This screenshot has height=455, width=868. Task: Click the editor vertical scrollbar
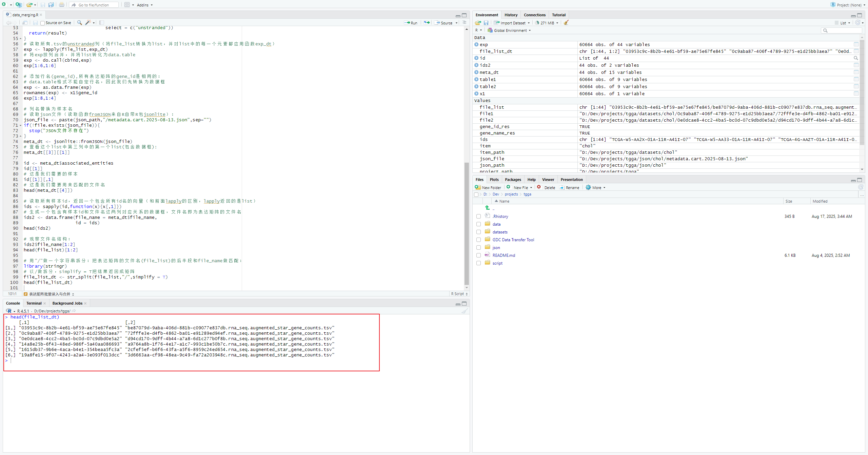pos(467,224)
